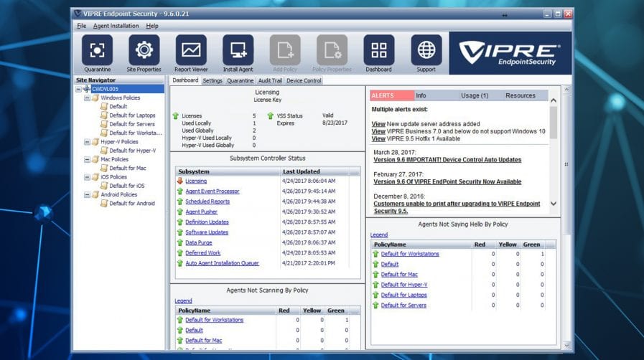
Task: Click the Add Policy toolbar icon
Action: pos(285,50)
